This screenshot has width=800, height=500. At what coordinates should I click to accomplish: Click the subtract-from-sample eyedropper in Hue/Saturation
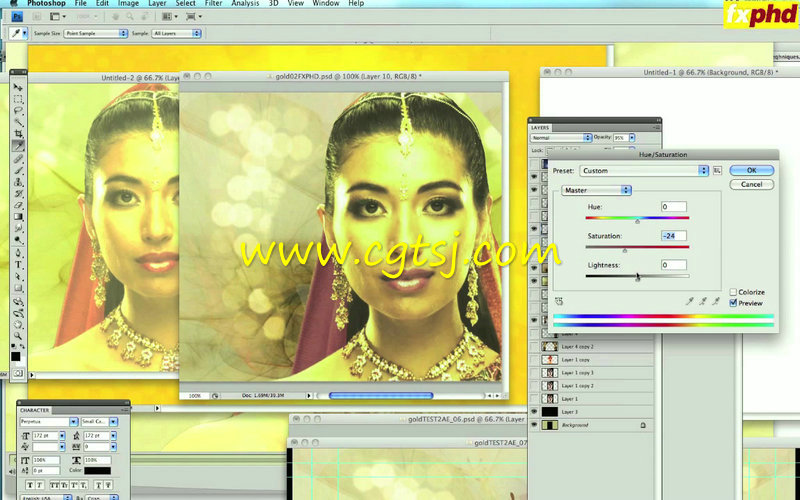click(716, 302)
